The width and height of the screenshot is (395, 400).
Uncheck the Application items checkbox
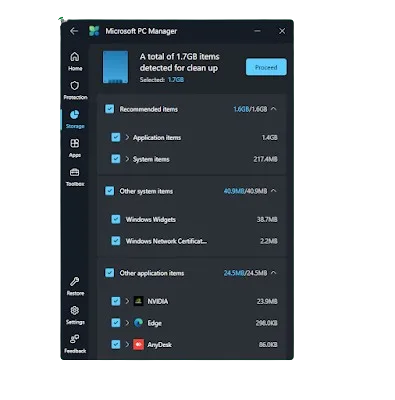click(x=115, y=137)
